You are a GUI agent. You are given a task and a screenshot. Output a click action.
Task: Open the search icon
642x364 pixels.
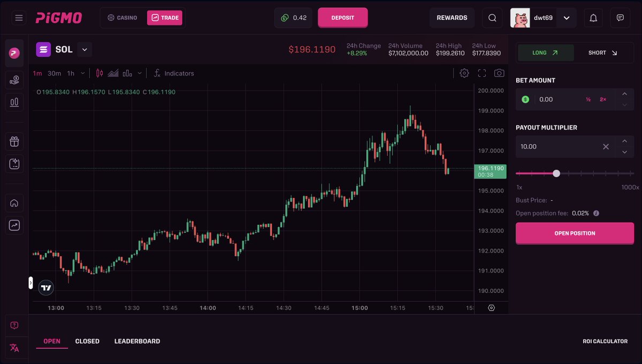coord(492,18)
